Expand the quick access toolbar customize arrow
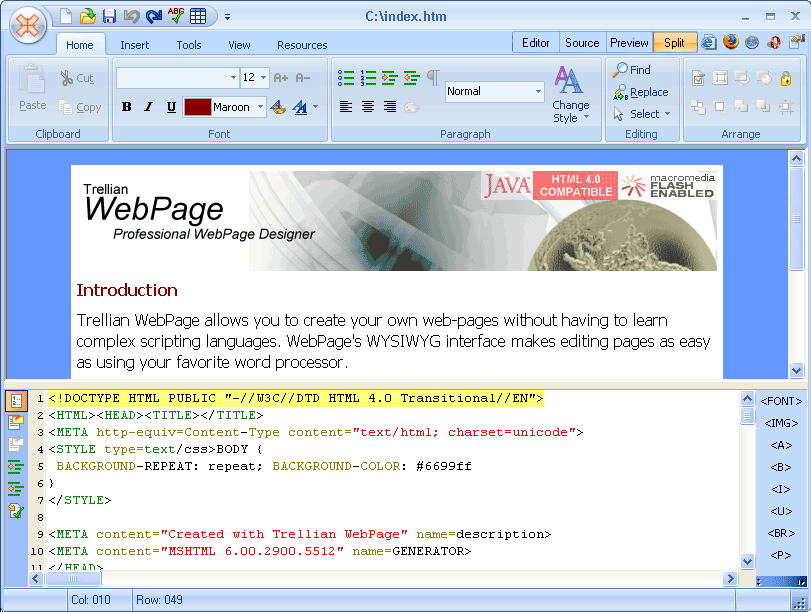The image size is (811, 612). pos(227,17)
